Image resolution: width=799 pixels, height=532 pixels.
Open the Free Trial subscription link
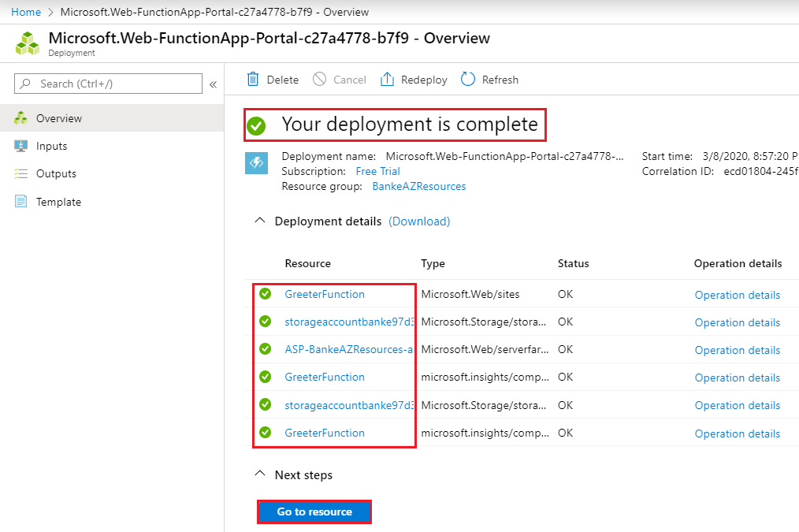point(377,171)
